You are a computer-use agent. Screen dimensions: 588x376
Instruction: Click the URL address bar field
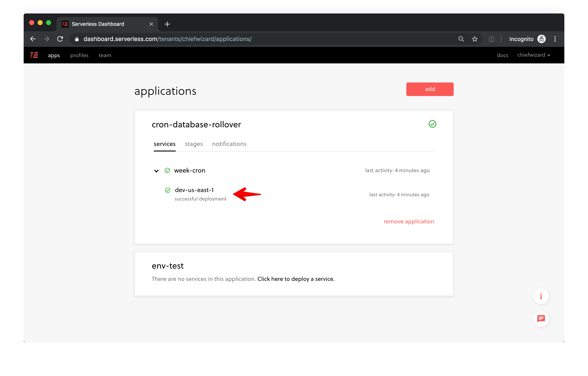tap(244, 39)
